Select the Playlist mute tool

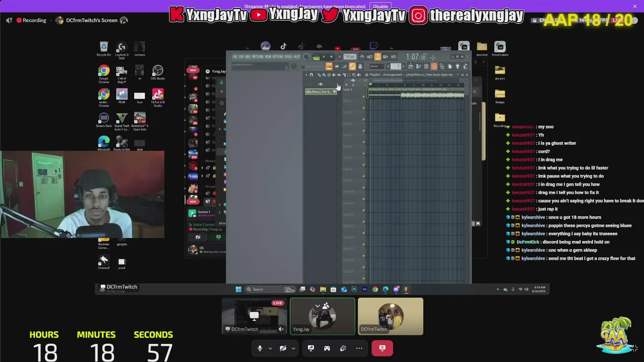pyautogui.click(x=334, y=75)
